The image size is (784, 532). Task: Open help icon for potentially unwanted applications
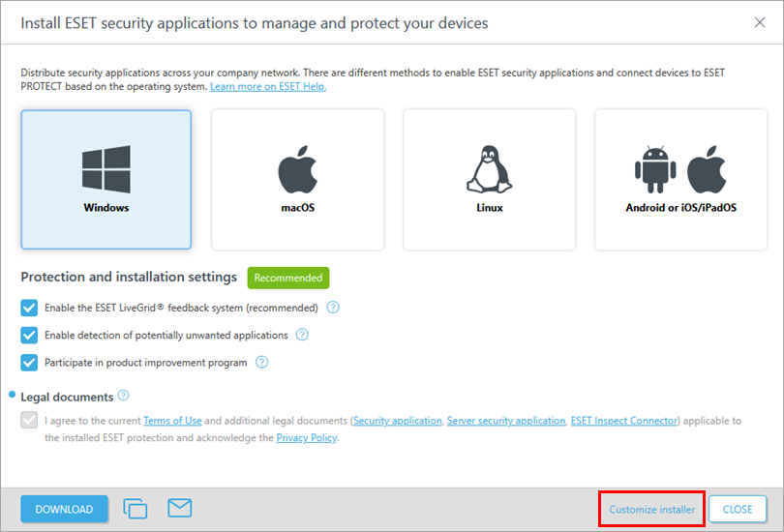[302, 335]
